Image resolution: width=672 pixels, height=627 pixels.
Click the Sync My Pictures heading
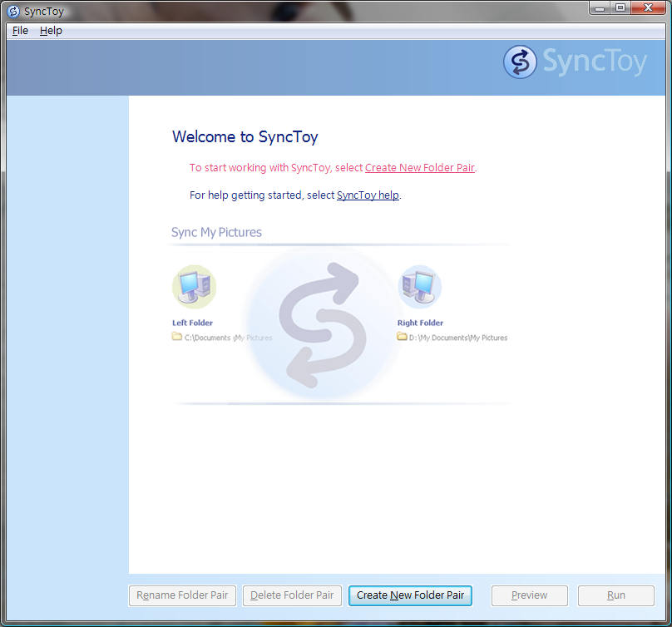coord(216,233)
